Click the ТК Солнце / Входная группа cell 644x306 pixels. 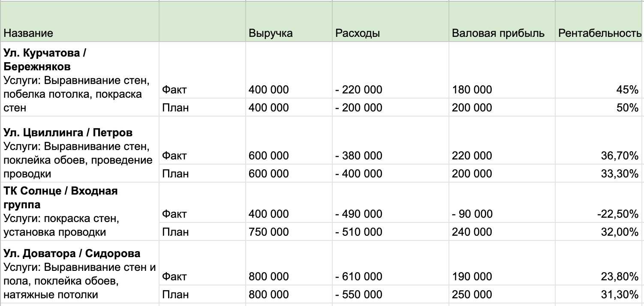point(79,211)
